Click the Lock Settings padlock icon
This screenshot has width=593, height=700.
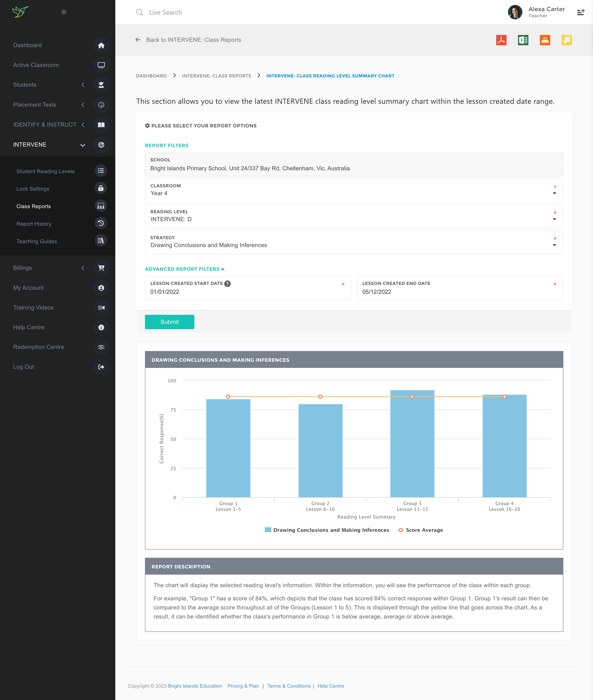[x=100, y=188]
